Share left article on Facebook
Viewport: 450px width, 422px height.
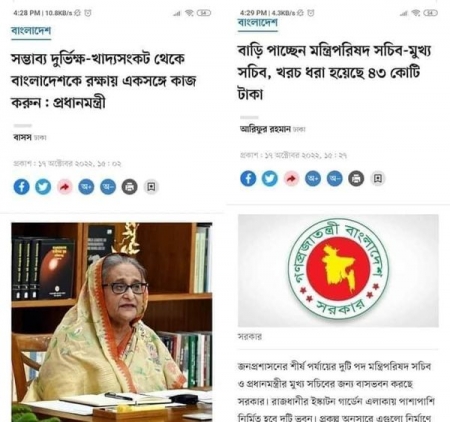click(21, 187)
